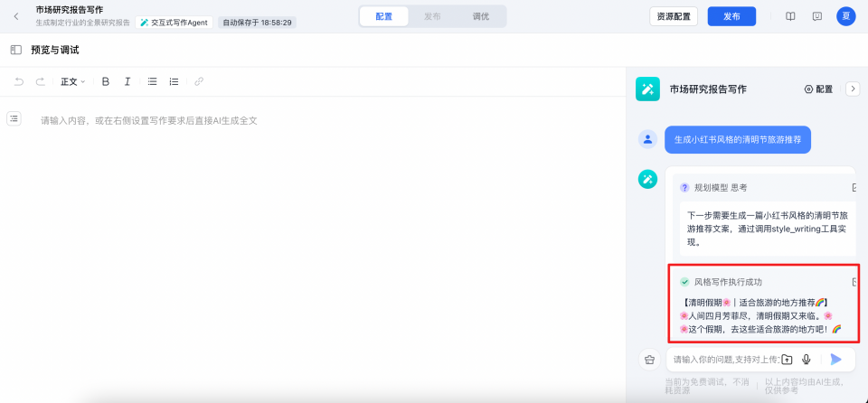Click the 资源配置 button
Viewport: 868px width, 403px height.
pyautogui.click(x=674, y=16)
